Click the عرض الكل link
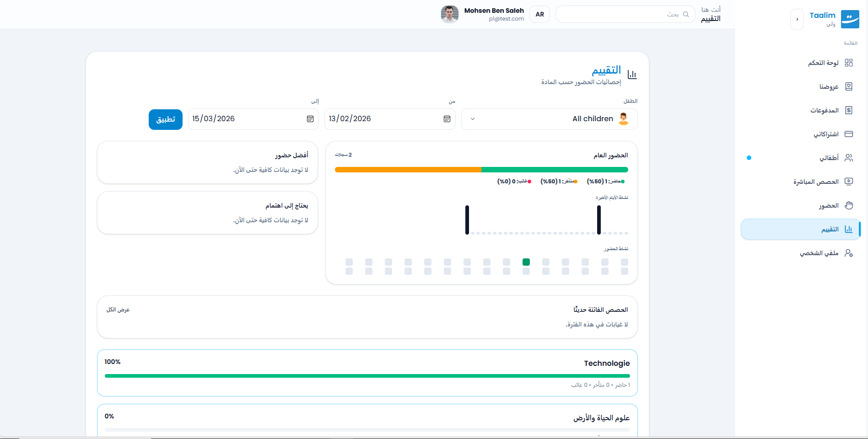The height and width of the screenshot is (439, 868). [118, 310]
